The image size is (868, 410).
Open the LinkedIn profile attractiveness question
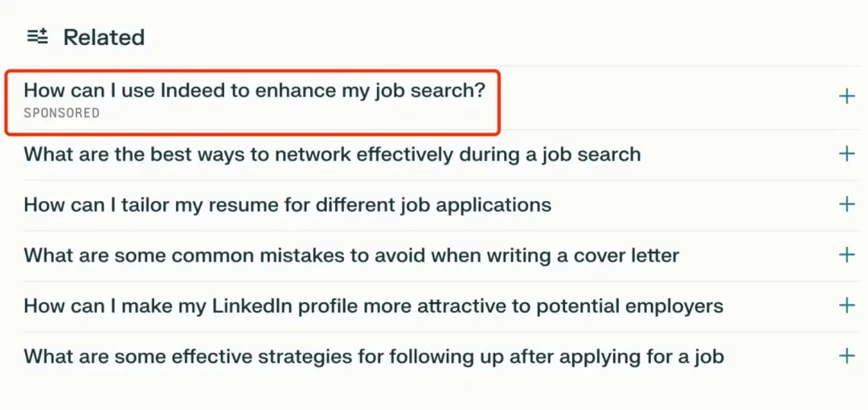pyautogui.click(x=373, y=306)
